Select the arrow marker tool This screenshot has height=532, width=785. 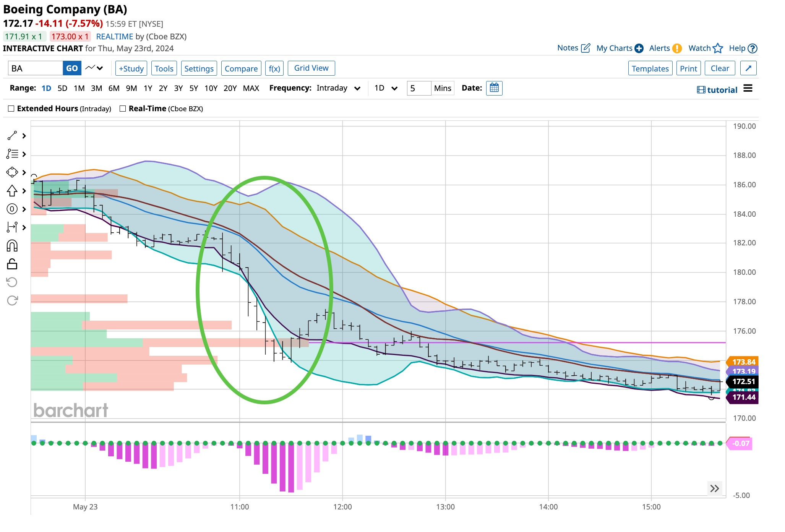(x=12, y=191)
